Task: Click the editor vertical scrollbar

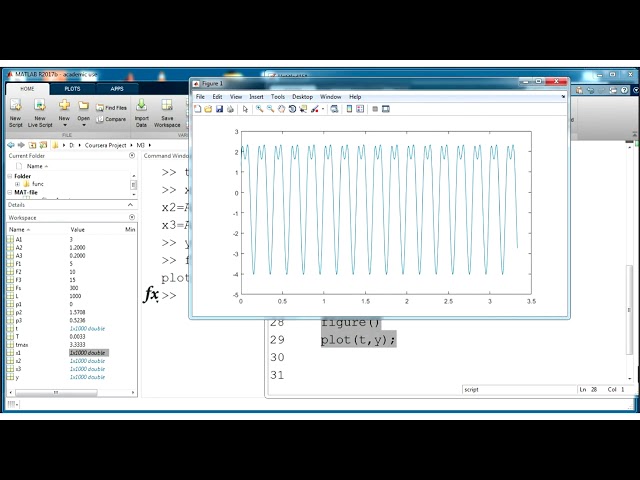Action: point(629,310)
